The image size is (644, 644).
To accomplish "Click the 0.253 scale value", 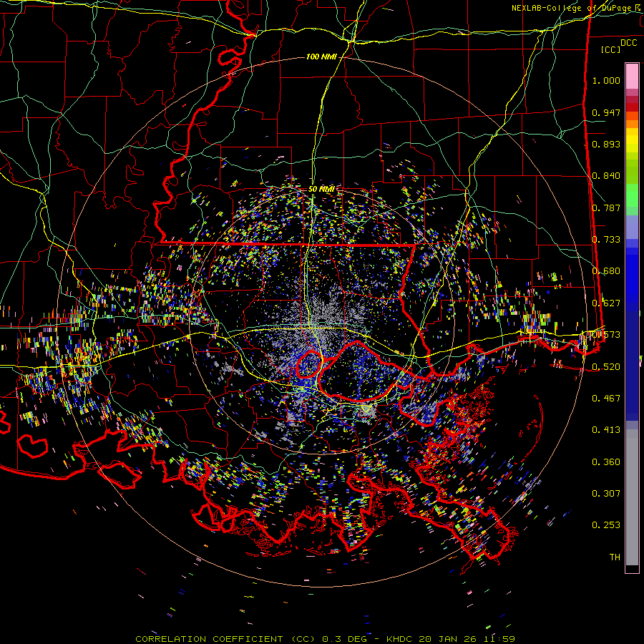I will (606, 525).
